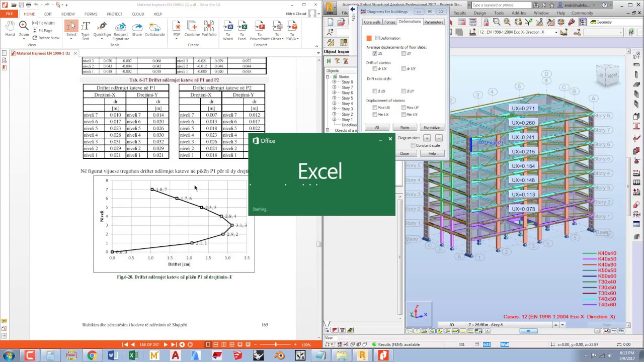
Task: Click Nitro first page button in status bar
Action: 126,344
